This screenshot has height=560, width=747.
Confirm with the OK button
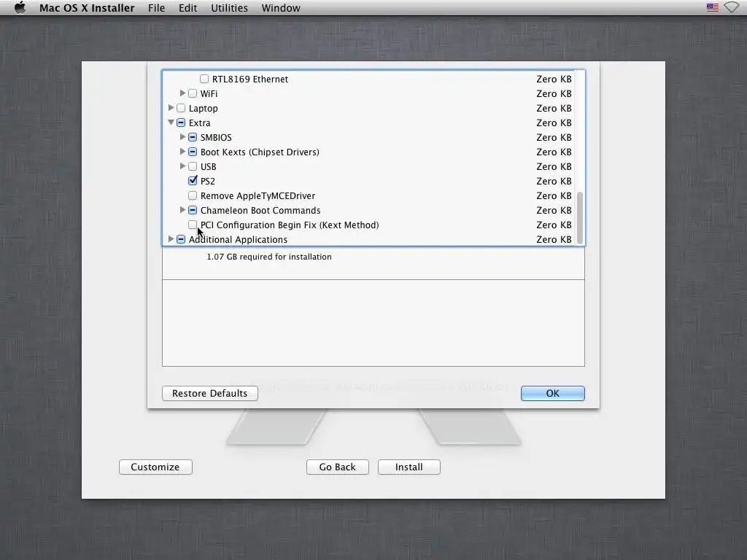point(553,393)
